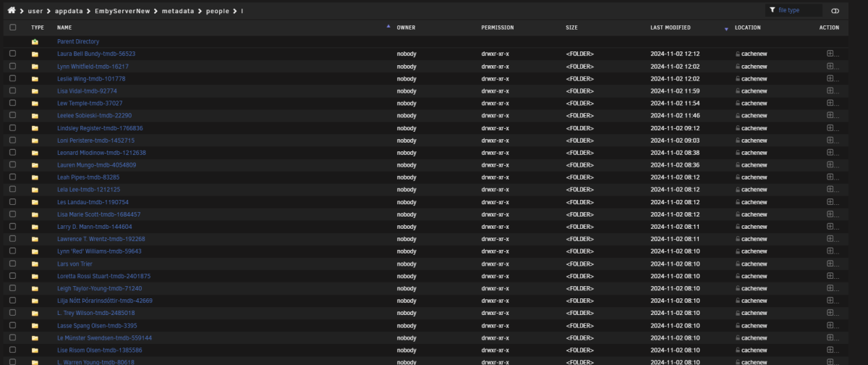Open action menu for Lindsley Register-tmdb-1766836
Viewport: 868px width, 365px height.
tap(830, 127)
